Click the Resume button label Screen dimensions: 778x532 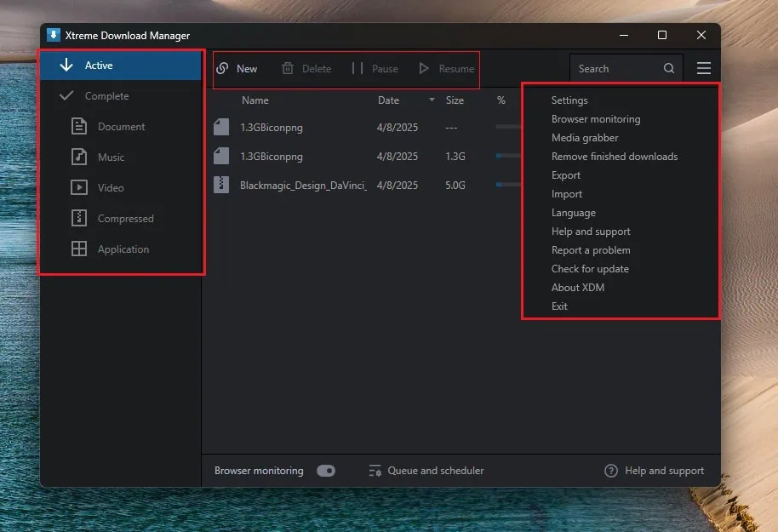click(x=456, y=68)
